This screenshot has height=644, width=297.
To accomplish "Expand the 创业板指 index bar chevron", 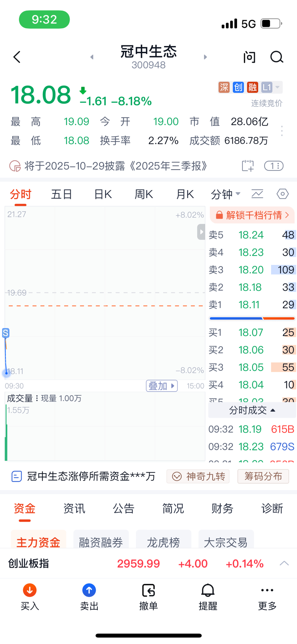I will tap(284, 563).
